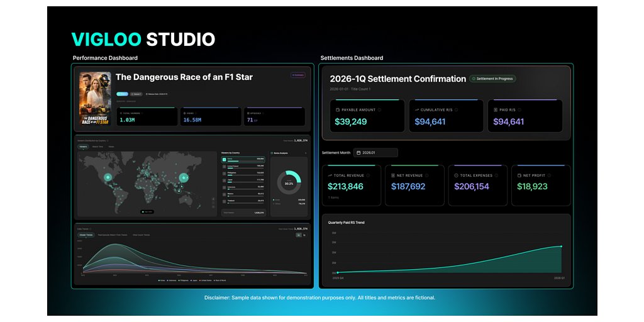The image size is (644, 322).
Task: Toggle Rest of World series in legend
Action: [219, 280]
